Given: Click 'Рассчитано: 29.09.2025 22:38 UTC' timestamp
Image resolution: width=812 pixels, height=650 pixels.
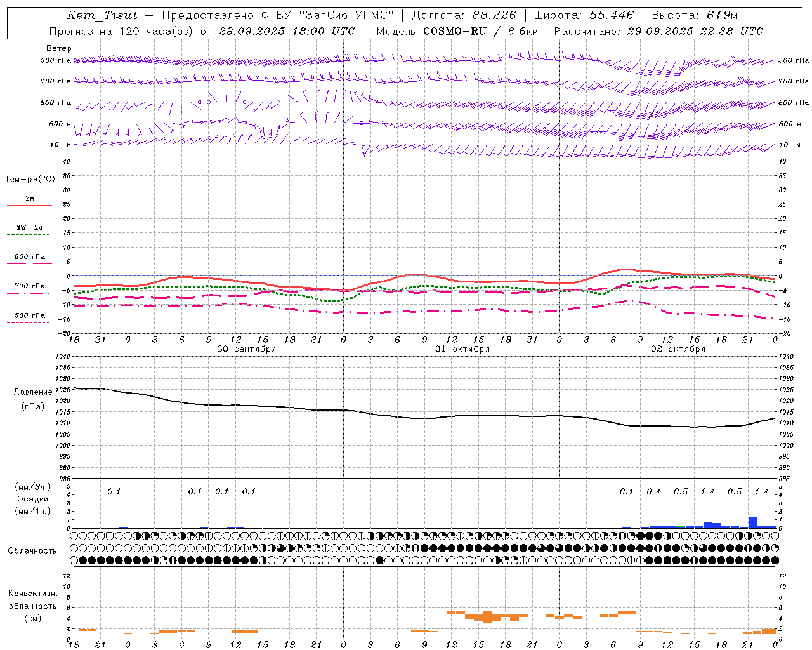Looking at the screenshot, I should point(658,31).
